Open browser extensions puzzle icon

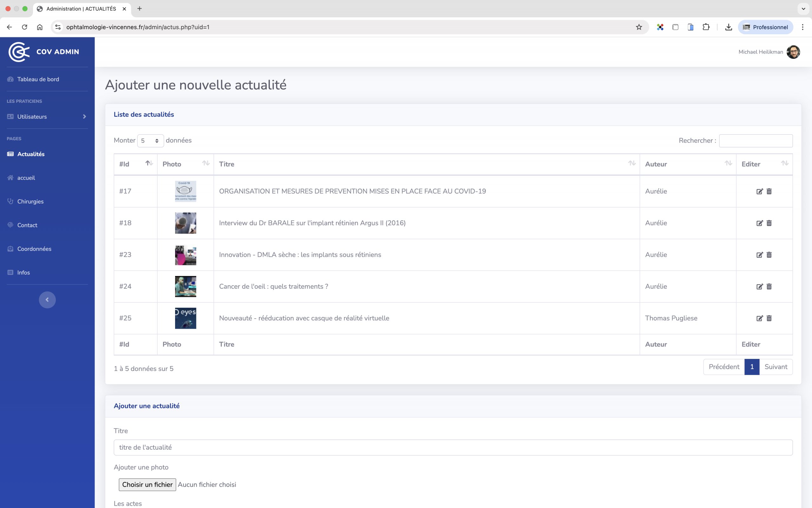point(706,27)
